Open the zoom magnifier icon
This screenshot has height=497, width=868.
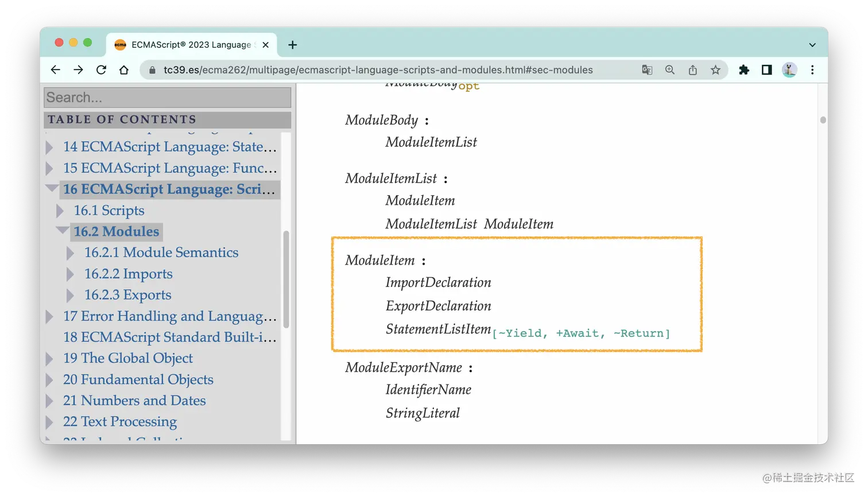pyautogui.click(x=670, y=70)
